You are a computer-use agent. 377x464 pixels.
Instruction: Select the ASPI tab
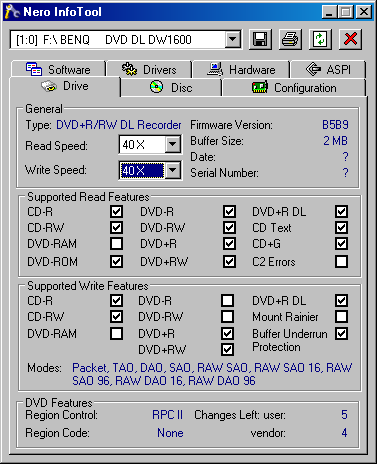tap(328, 69)
